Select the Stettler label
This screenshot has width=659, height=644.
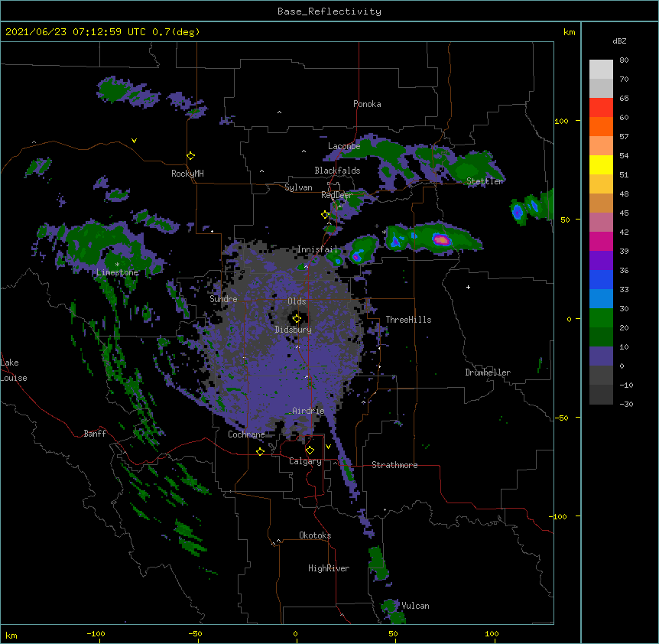point(485,181)
